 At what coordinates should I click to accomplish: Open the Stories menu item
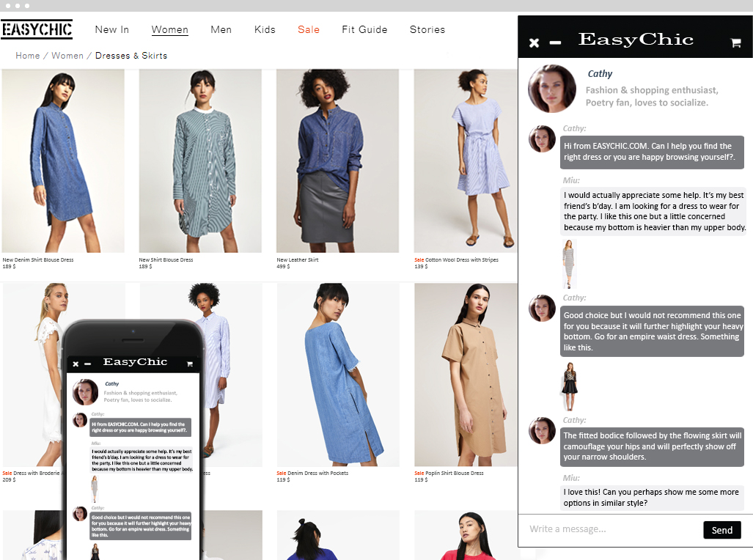click(x=427, y=29)
